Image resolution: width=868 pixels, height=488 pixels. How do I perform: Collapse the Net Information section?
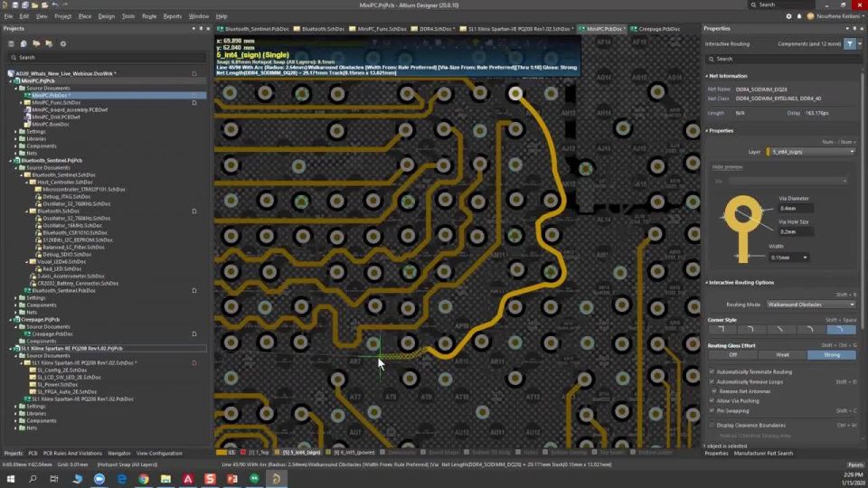(x=707, y=76)
